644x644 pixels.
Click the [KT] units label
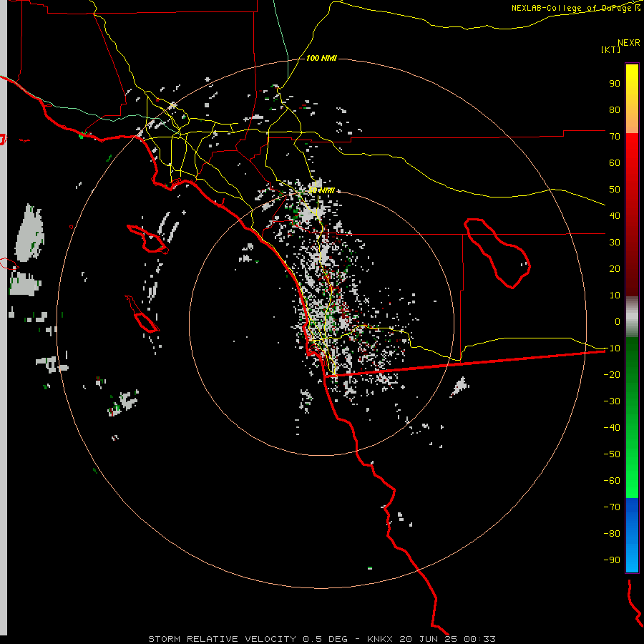pyautogui.click(x=610, y=49)
